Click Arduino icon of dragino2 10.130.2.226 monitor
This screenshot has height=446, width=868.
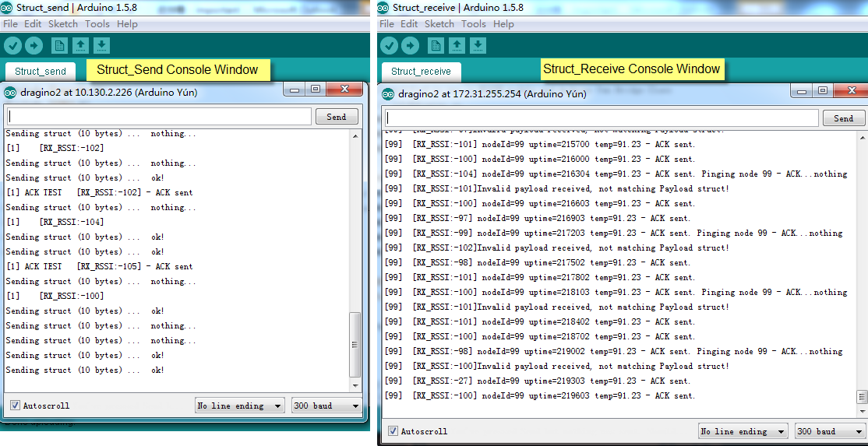tap(10, 93)
